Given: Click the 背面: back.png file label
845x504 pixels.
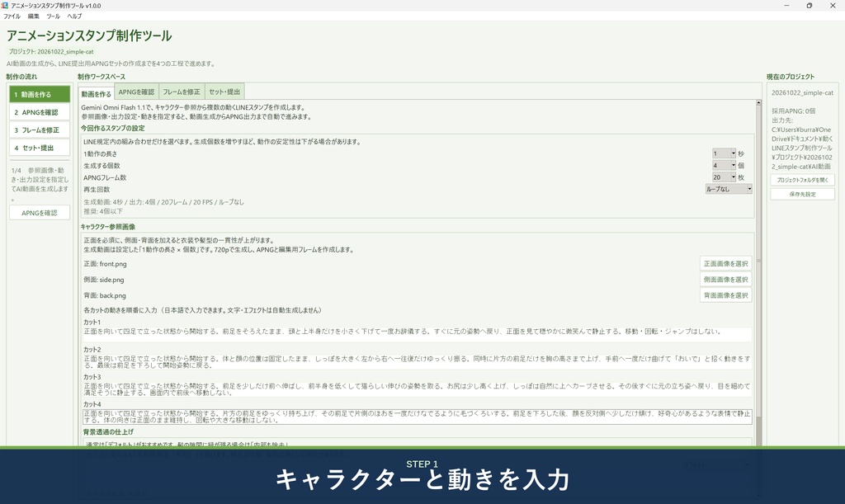Looking at the screenshot, I should pos(105,295).
